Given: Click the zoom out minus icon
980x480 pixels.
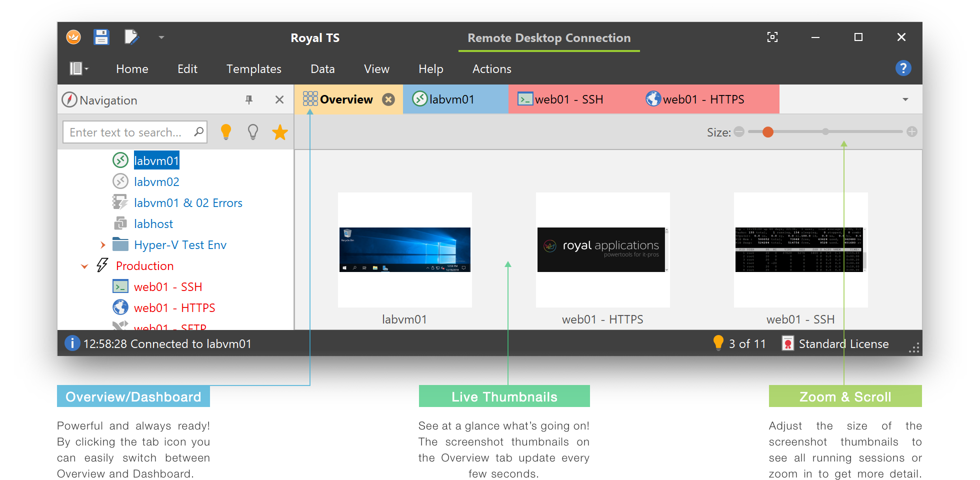Looking at the screenshot, I should pyautogui.click(x=739, y=132).
